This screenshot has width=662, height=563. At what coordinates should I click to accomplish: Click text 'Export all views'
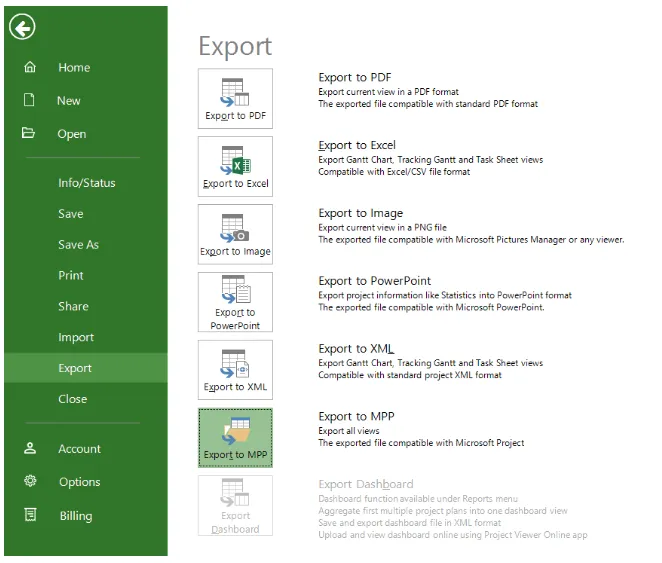349,431
